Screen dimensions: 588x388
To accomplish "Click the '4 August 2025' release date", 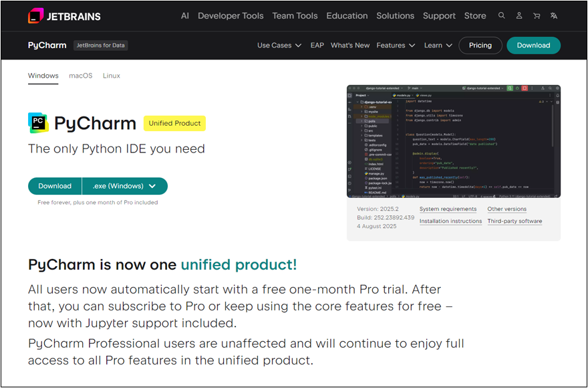I will point(376,226).
